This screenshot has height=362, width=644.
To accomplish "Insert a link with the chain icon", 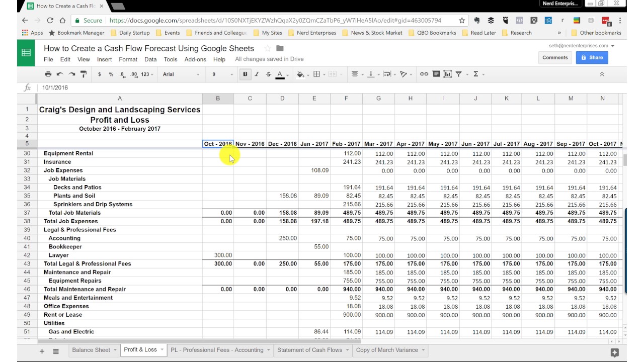I will 424,74.
